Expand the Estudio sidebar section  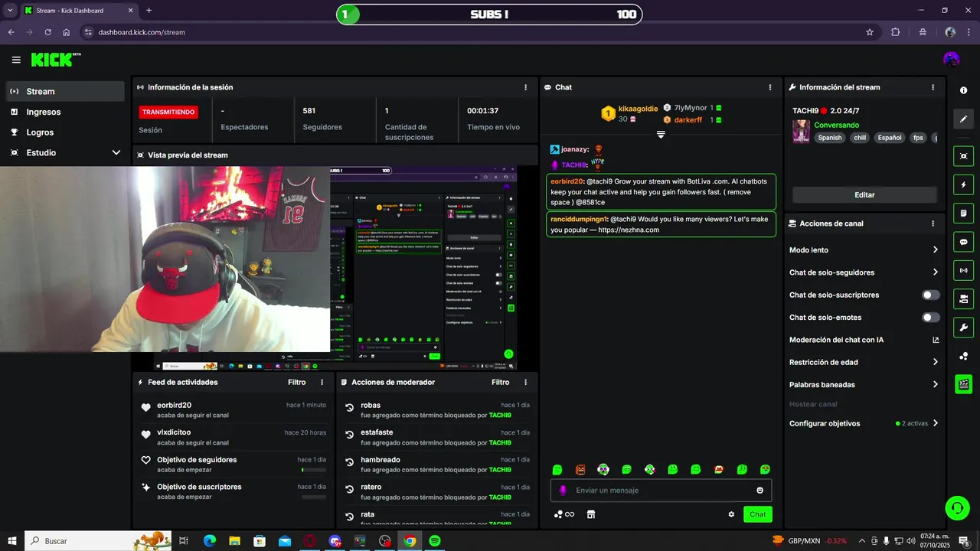coord(116,152)
